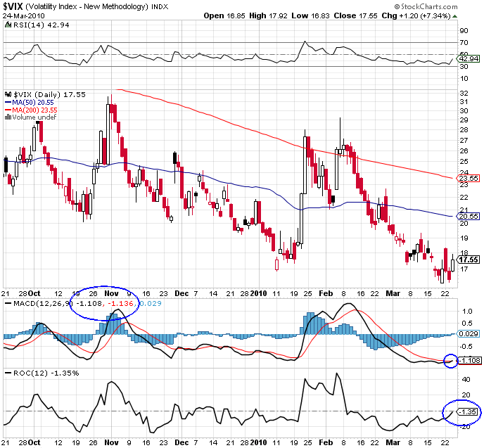Click the 1.0 level on the MACD axis
This screenshot has height=448, width=484.
click(467, 312)
